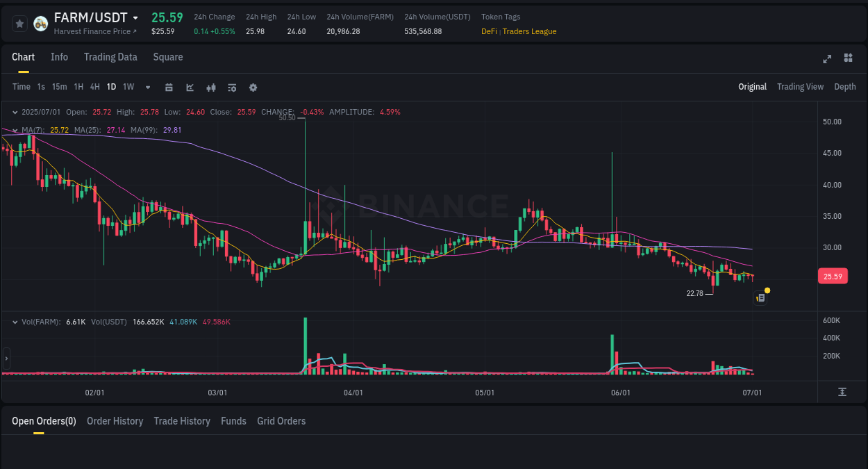Click the 25.59 last price label
868x469 pixels.
(x=832, y=276)
